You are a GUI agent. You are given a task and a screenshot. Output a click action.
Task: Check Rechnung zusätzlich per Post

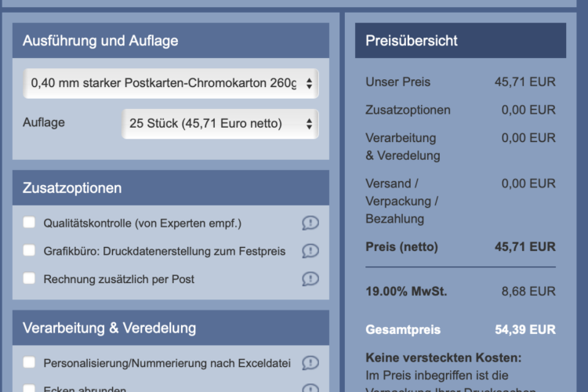29,278
